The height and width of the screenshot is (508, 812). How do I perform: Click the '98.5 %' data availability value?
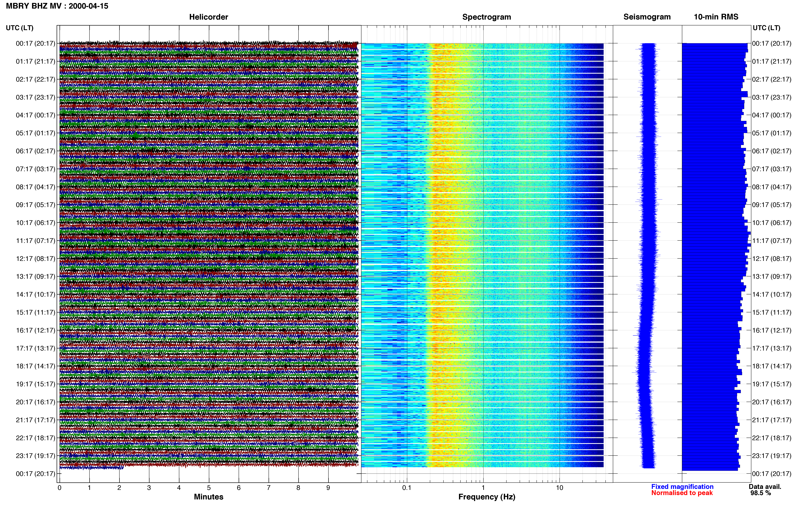(x=761, y=493)
